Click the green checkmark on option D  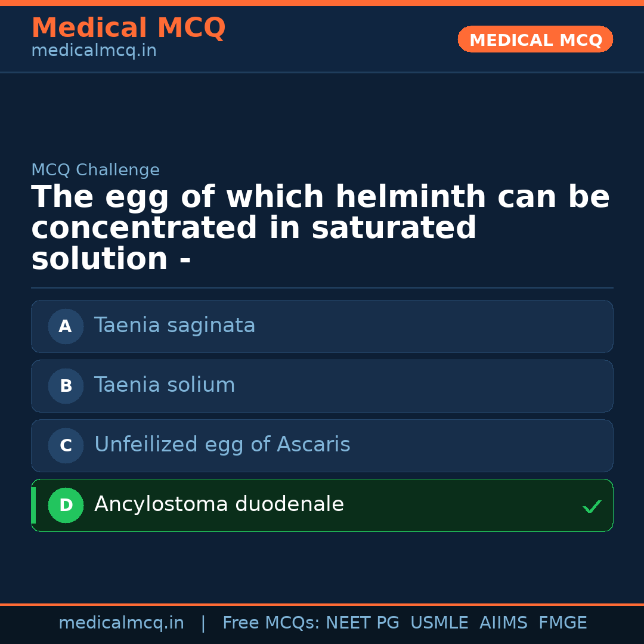coord(592,506)
